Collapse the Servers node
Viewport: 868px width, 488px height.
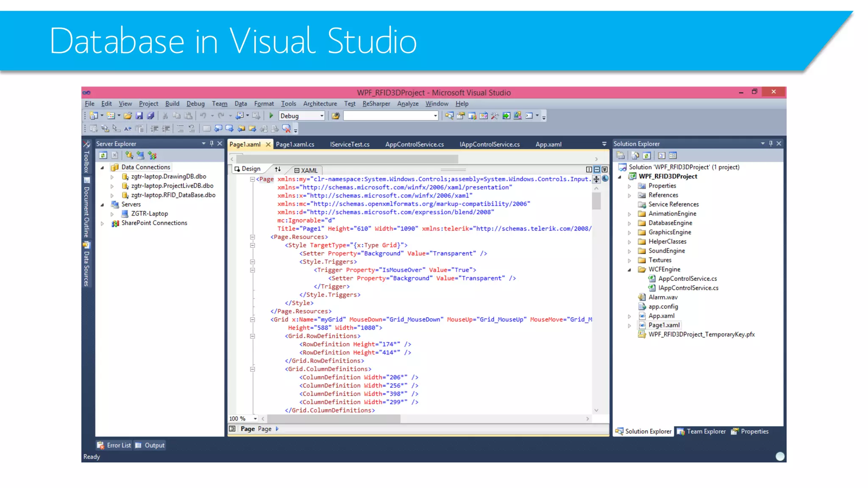pyautogui.click(x=102, y=205)
